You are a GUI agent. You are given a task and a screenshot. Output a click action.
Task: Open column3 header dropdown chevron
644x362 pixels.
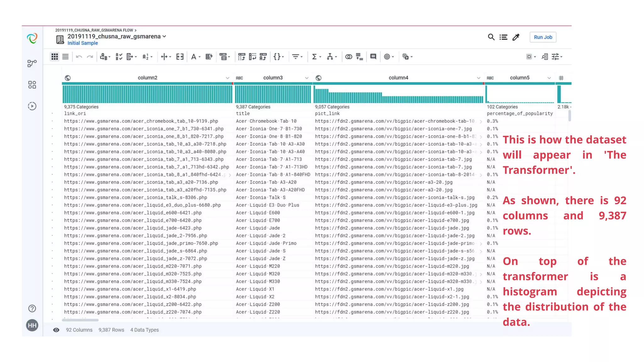[307, 78]
